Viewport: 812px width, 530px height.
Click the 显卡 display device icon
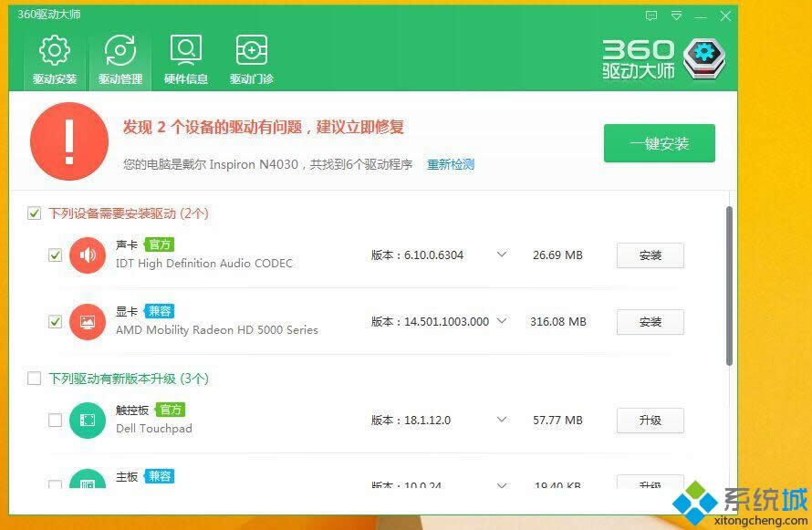click(x=88, y=322)
